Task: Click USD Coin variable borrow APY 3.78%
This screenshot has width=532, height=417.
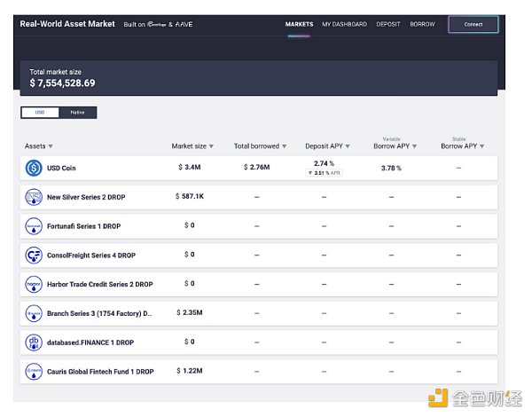Action: (391, 168)
